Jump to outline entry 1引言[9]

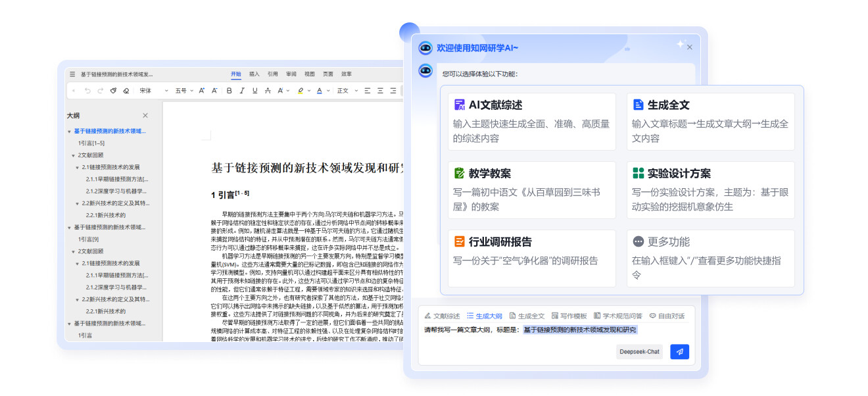88,239
